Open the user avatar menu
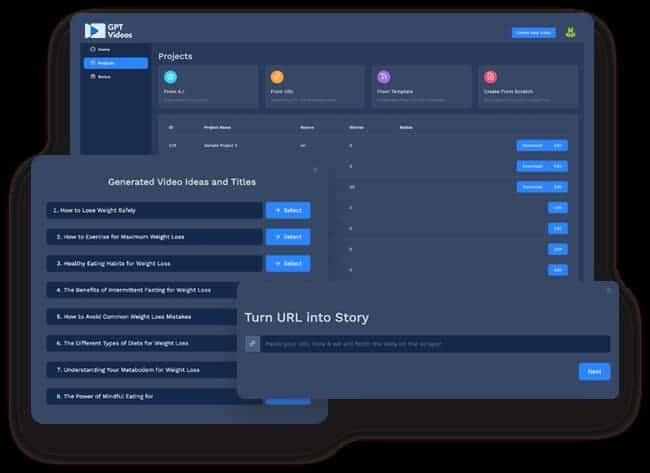 tap(571, 32)
